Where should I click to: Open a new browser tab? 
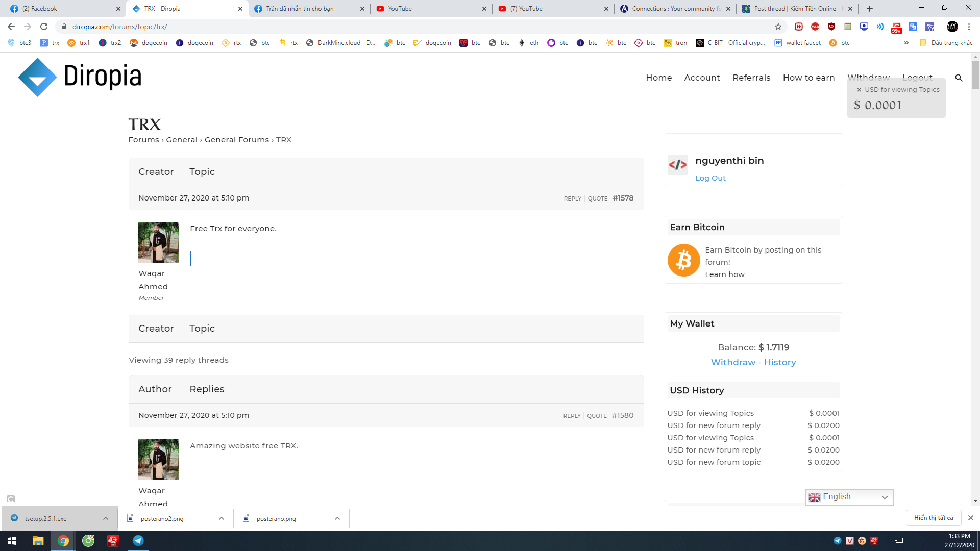(870, 9)
